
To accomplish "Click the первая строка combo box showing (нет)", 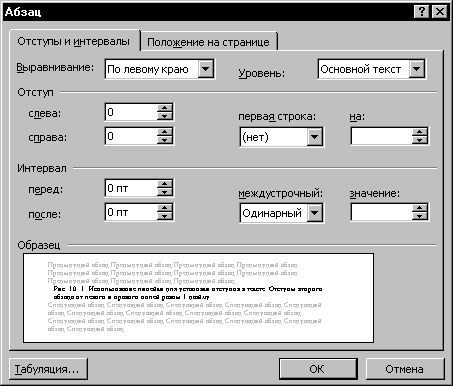I will click(273, 137).
